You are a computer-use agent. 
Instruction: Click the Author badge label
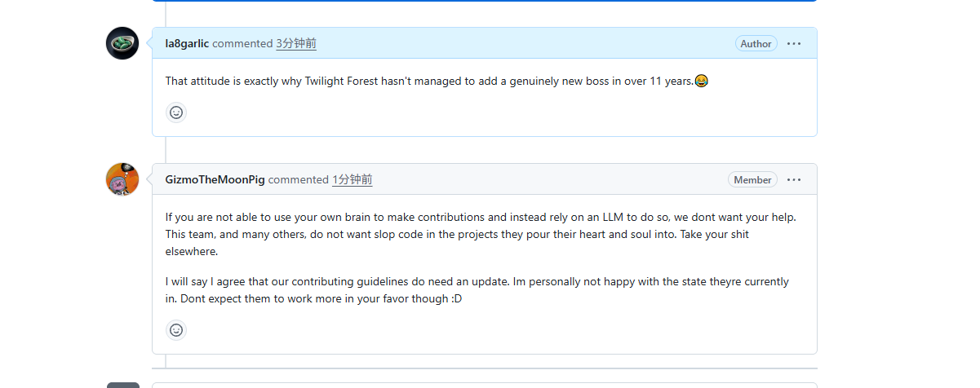756,43
